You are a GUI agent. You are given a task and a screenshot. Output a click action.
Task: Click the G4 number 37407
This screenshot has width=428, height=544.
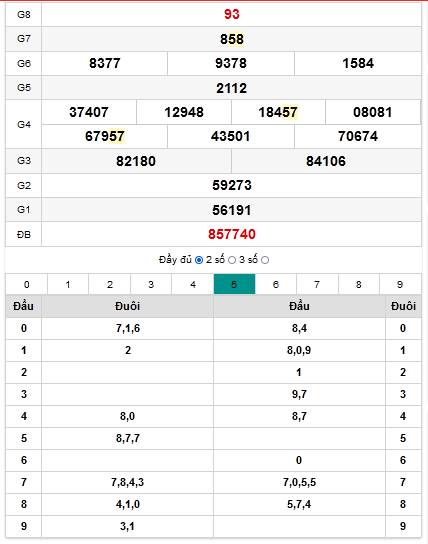point(89,112)
